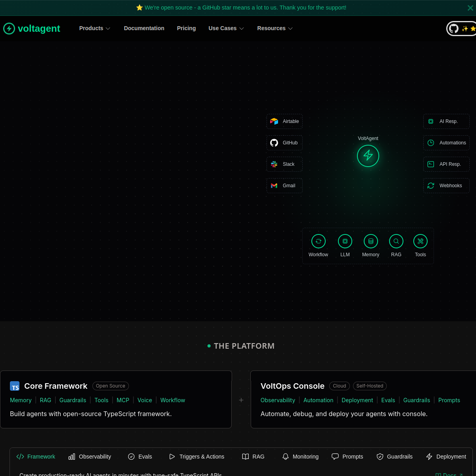Click the Guardrails link in Core Framework
Image resolution: width=476 pixels, height=476 pixels.
(x=73, y=400)
